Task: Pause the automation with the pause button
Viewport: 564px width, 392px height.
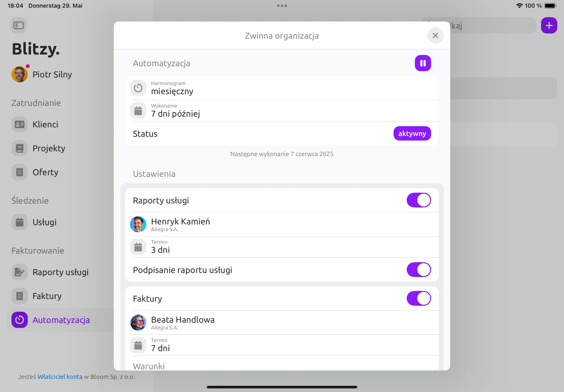Action: point(423,63)
